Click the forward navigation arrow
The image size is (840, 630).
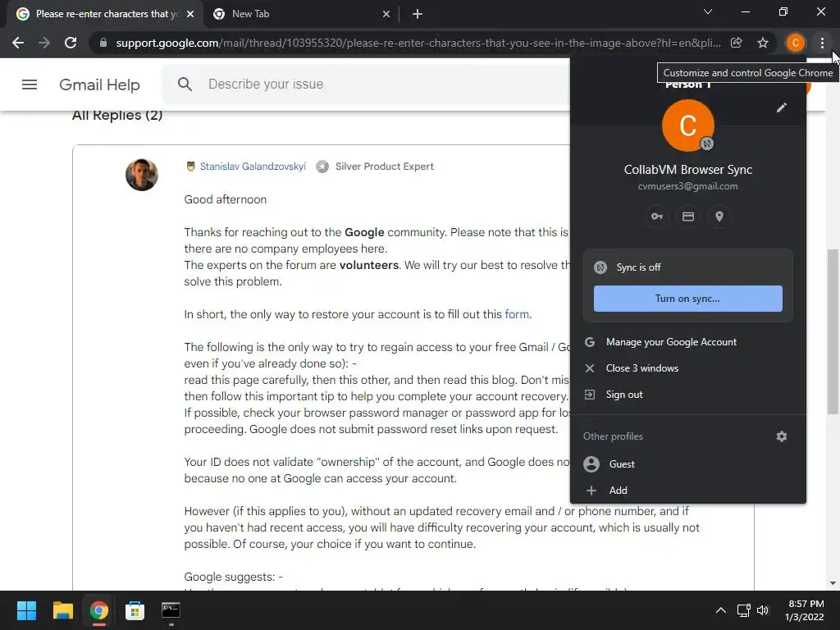click(x=44, y=43)
